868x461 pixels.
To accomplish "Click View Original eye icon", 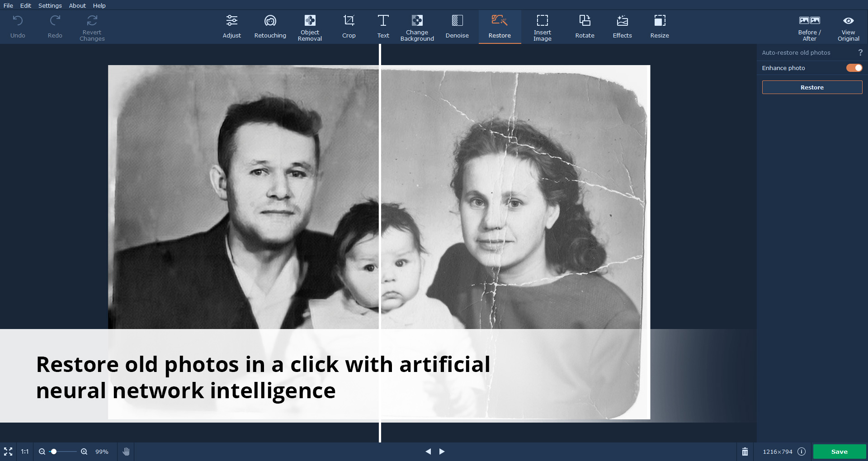I will (x=848, y=21).
